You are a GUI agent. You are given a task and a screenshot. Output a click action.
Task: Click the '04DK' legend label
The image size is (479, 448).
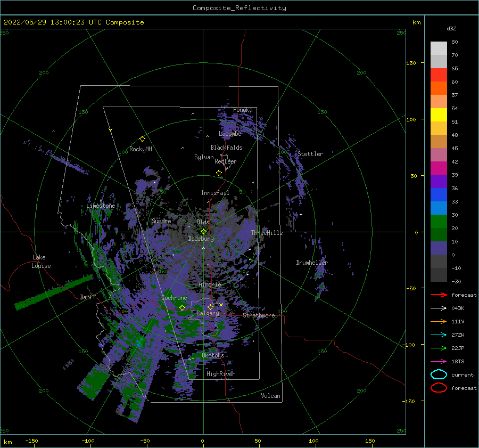[x=458, y=308]
